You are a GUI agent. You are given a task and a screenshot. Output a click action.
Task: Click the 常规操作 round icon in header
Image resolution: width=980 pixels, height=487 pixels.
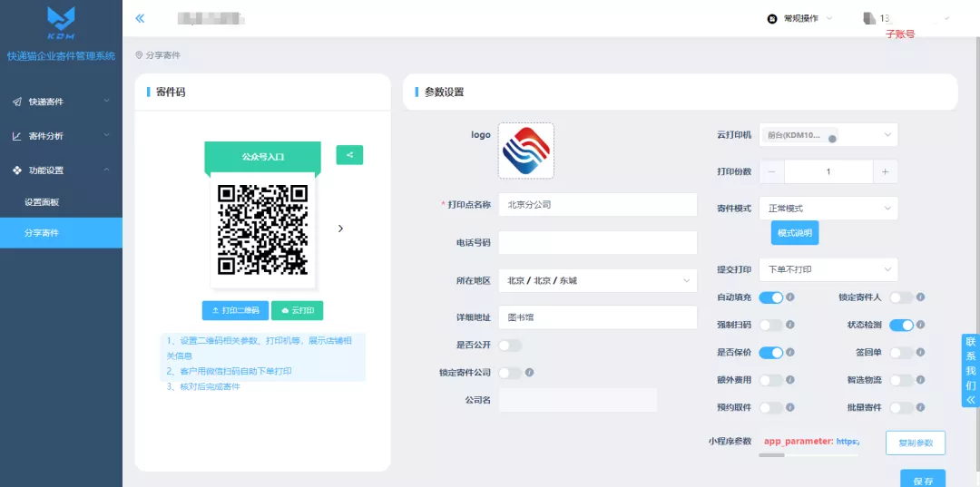(772, 19)
